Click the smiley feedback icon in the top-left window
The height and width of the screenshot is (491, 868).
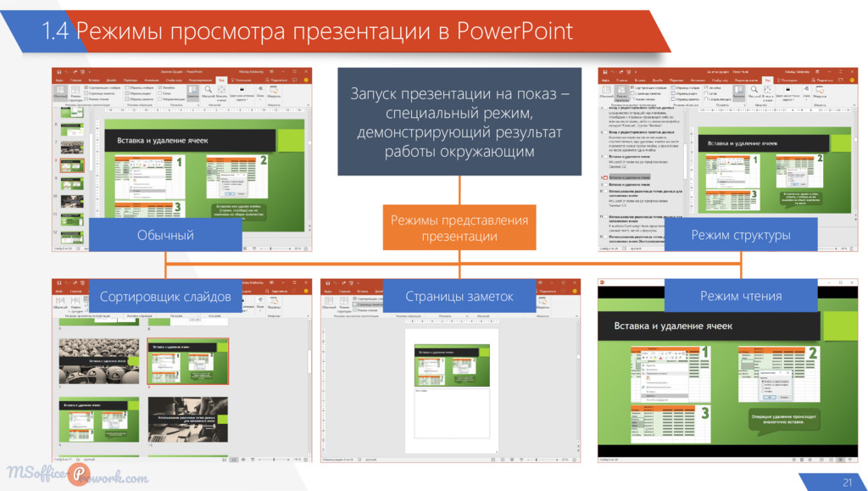click(306, 80)
